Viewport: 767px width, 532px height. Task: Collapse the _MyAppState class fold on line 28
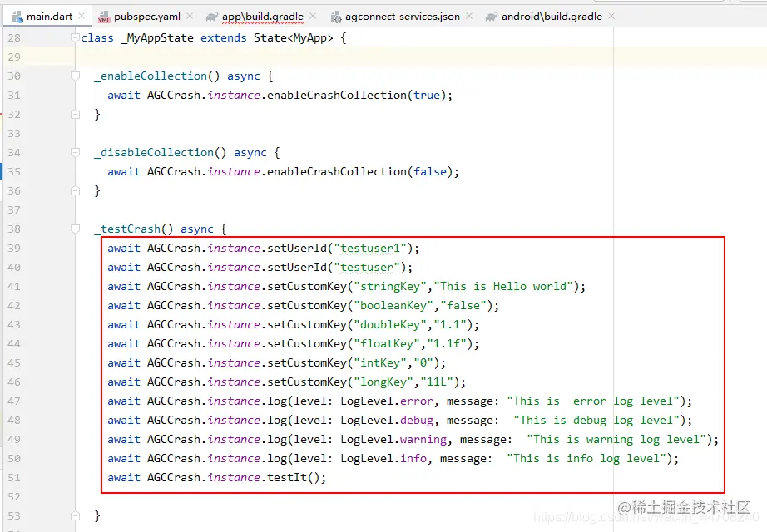click(x=76, y=37)
